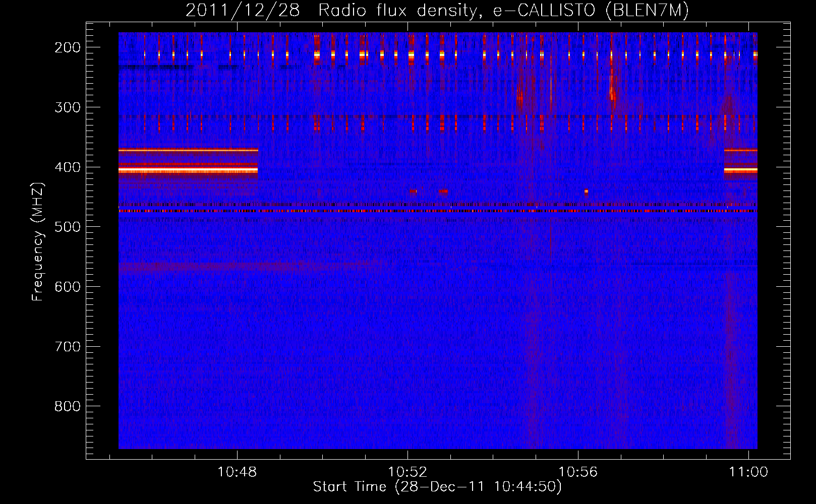Click the 500 frequency tick label
This screenshot has width=816, height=504.
point(68,227)
